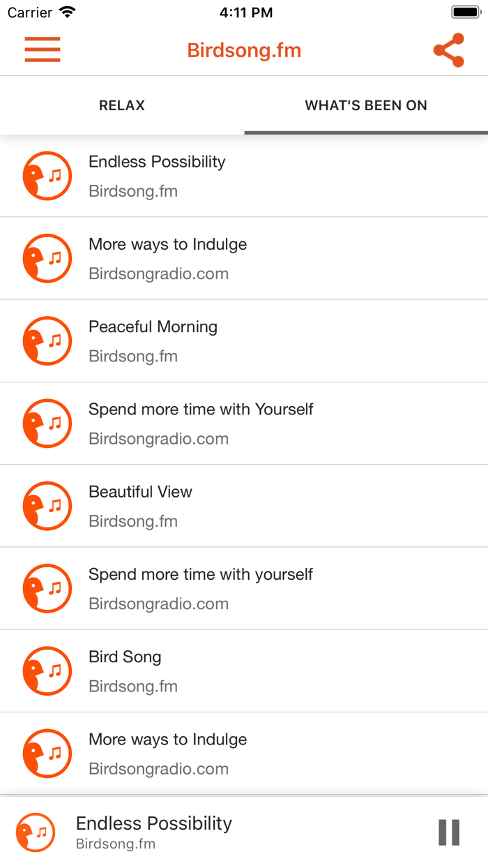The image size is (488, 868).
Task: Tap the bird icon for Beautiful View
Action: (47, 505)
